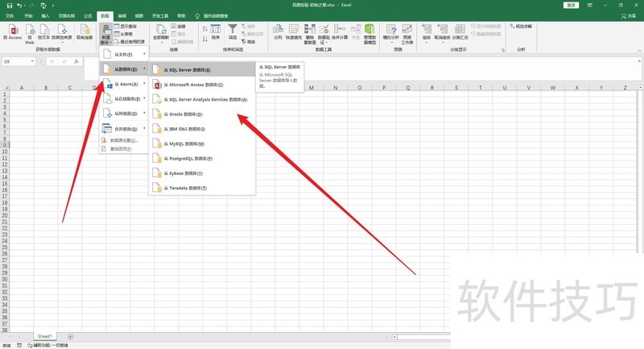Image resolution: width=644 pixels, height=349 pixels.
Task: Expand the 合并查询(Q) submenu
Action: tap(124, 129)
